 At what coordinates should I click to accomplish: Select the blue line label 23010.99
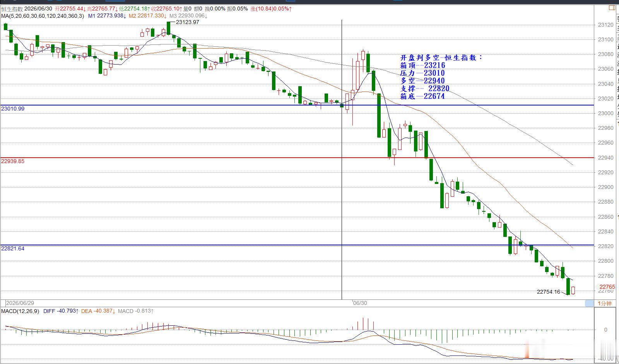(x=13, y=109)
